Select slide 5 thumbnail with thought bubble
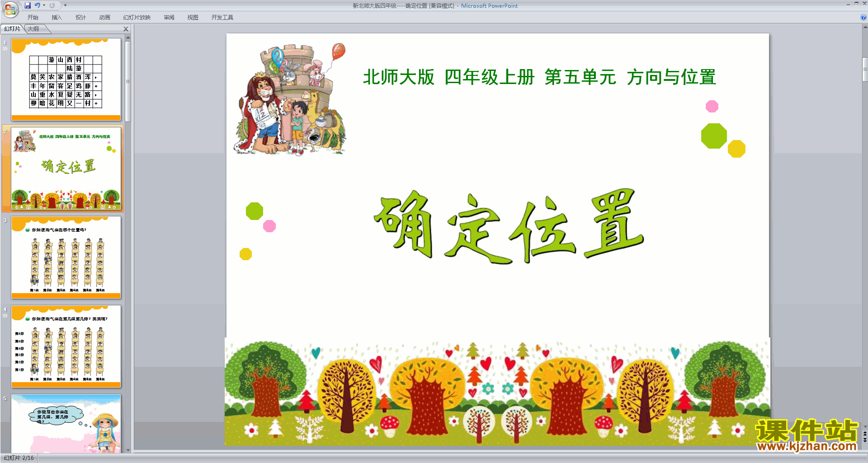 click(66, 424)
